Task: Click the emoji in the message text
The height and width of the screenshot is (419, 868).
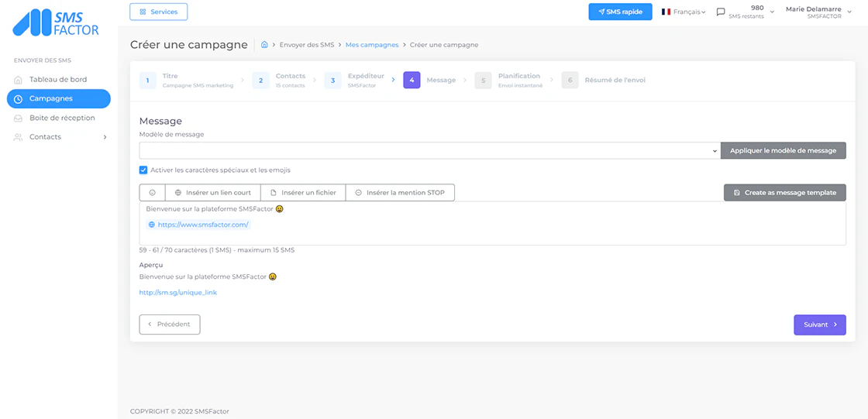Action: coord(280,209)
